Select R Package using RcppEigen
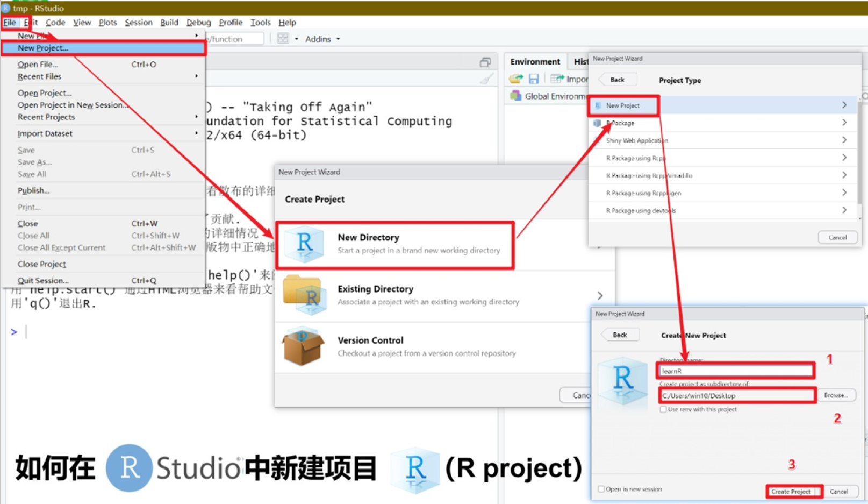Screen dimensions: 868x504 [x=723, y=193]
